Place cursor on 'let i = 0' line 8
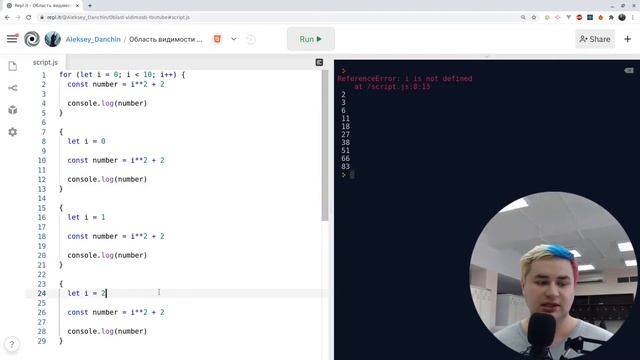 pyautogui.click(x=86, y=141)
